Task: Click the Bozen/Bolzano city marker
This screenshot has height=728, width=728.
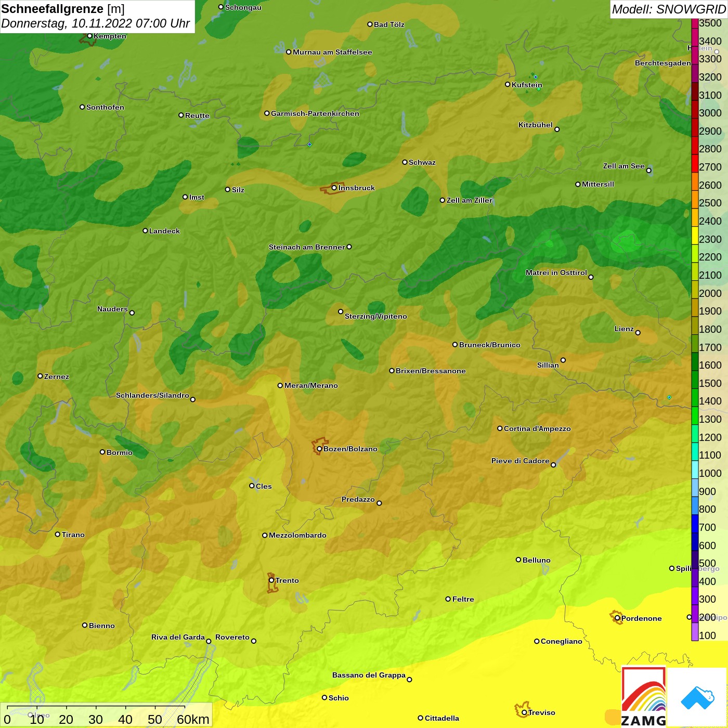Action: click(319, 449)
